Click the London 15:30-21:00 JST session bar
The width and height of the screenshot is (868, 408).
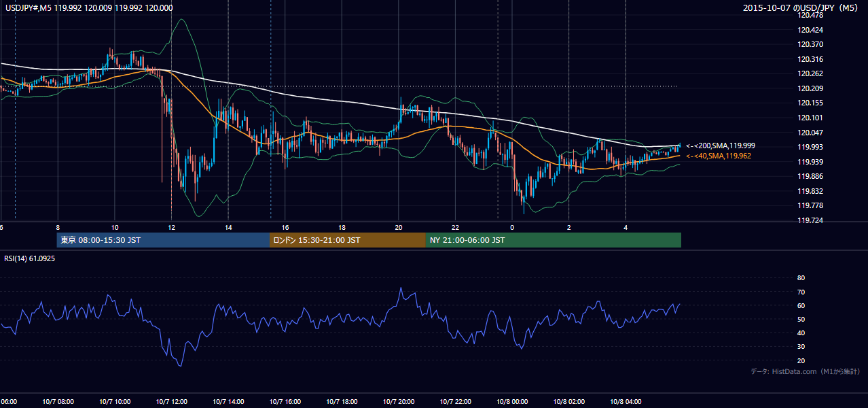[x=348, y=240]
